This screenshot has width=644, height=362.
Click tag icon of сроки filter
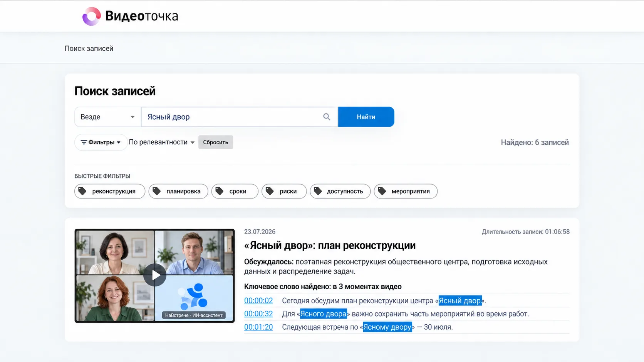click(220, 191)
